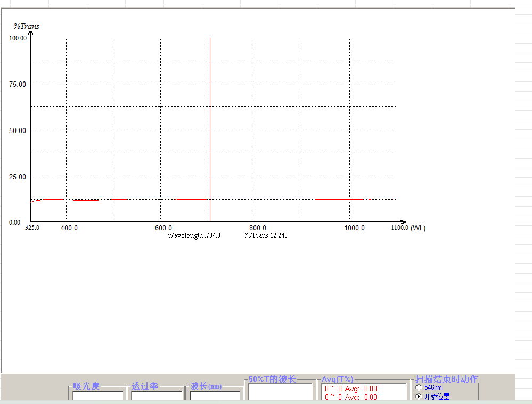The image size is (532, 404).
Task: Click the 75.00 transmittance axis label
Action: [18, 84]
